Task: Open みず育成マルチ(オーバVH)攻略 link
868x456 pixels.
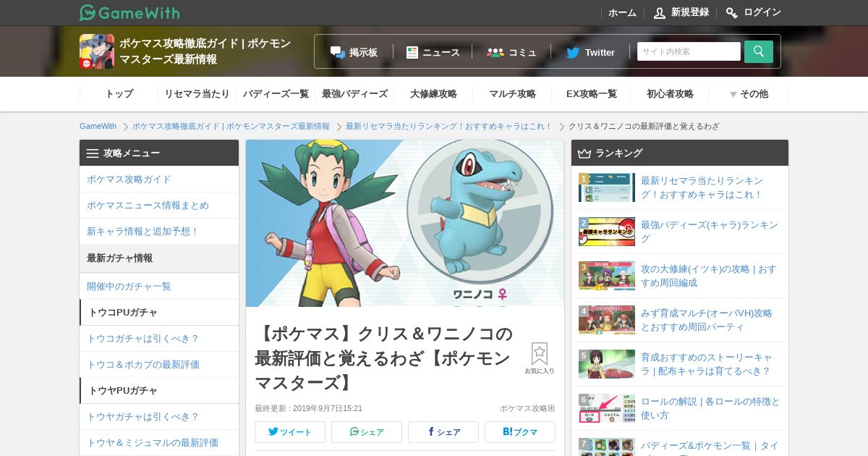Action: (x=707, y=320)
